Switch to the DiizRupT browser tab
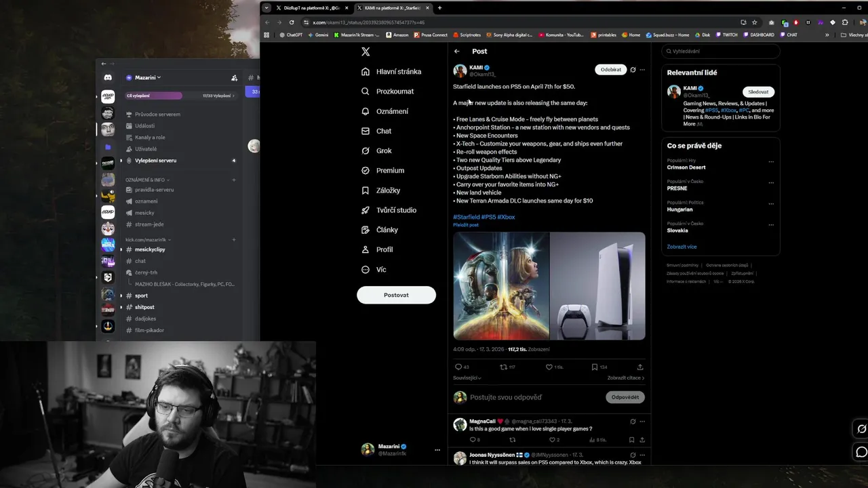The width and height of the screenshot is (868, 488). (312, 8)
